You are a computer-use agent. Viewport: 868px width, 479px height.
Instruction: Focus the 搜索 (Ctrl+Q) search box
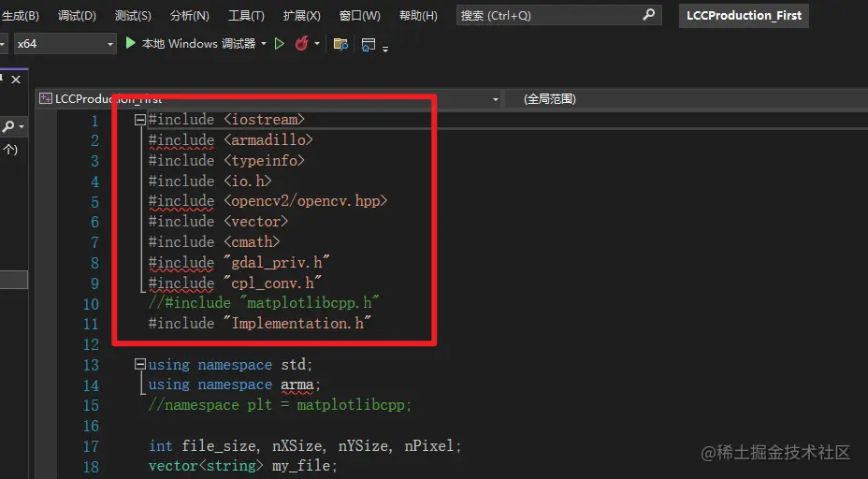click(559, 16)
